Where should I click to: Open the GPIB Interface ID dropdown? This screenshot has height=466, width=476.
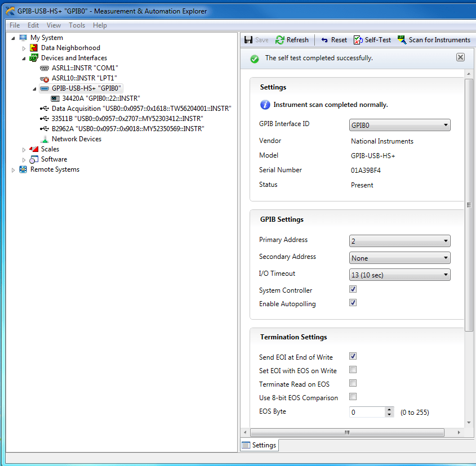[x=444, y=124]
